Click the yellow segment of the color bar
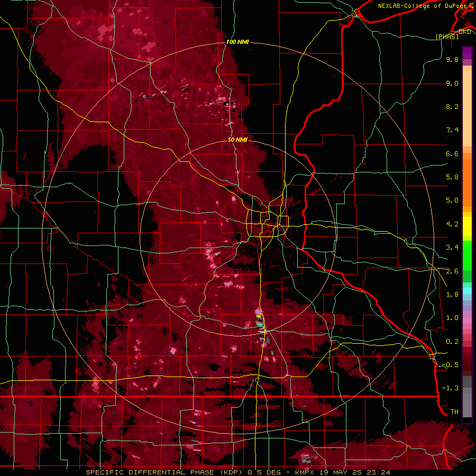This screenshot has height=476, width=476. pyautogui.click(x=467, y=226)
